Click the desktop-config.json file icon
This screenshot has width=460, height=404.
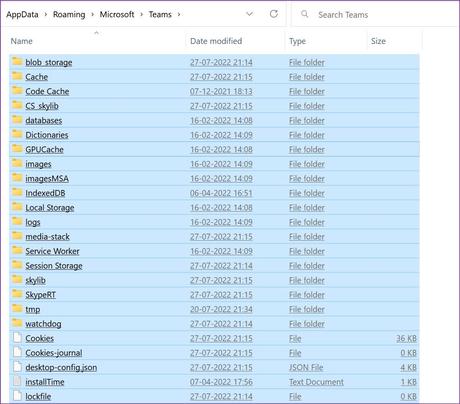pos(17,367)
